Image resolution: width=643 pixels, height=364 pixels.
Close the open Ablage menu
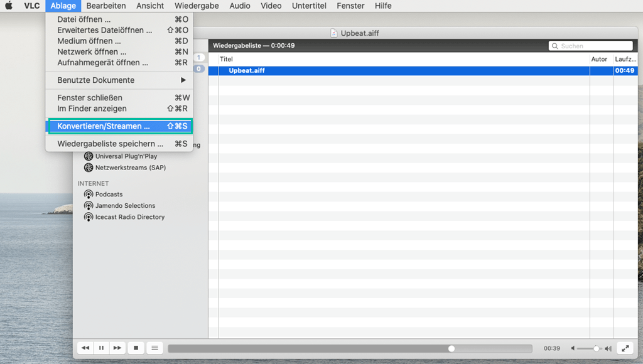pyautogui.click(x=63, y=6)
